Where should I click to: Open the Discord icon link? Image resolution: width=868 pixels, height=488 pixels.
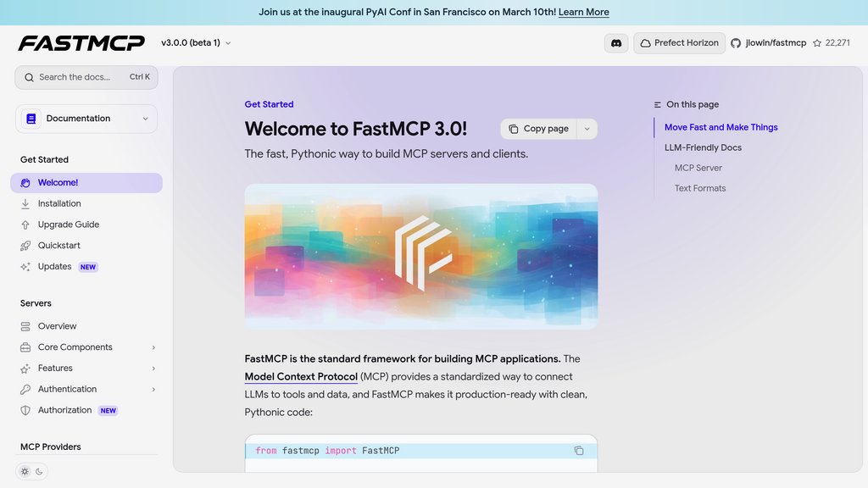[616, 43]
